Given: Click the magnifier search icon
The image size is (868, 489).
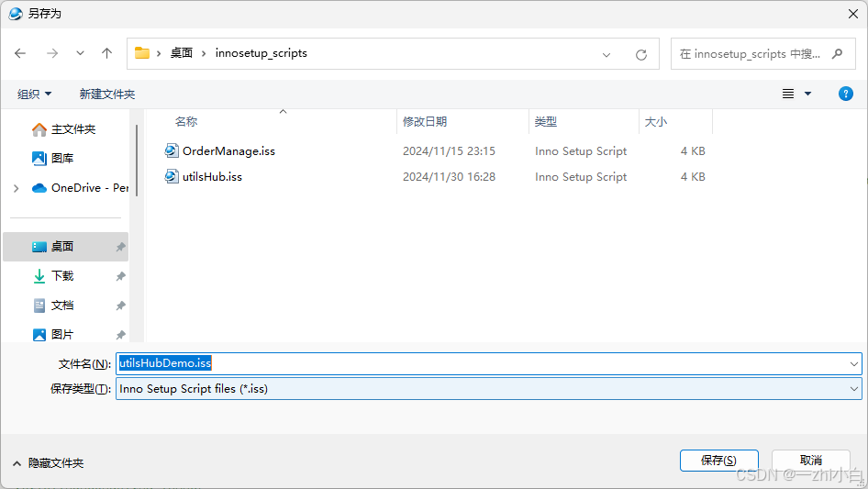Looking at the screenshot, I should pos(838,54).
